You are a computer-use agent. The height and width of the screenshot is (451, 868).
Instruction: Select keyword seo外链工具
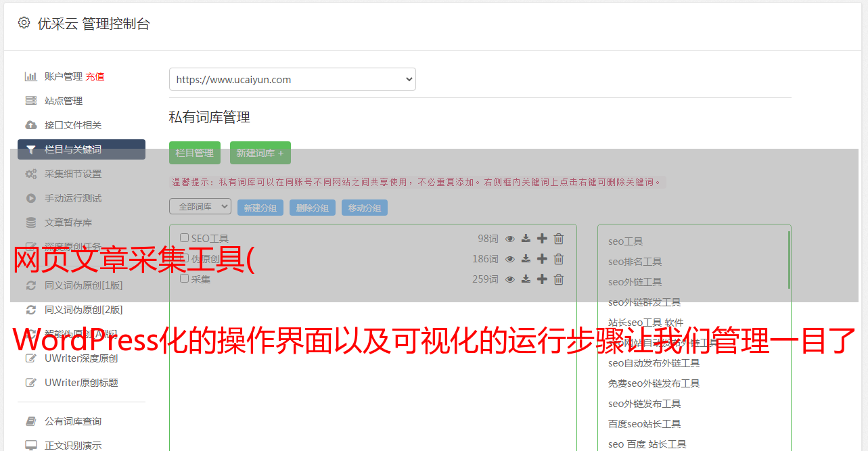[x=635, y=282]
